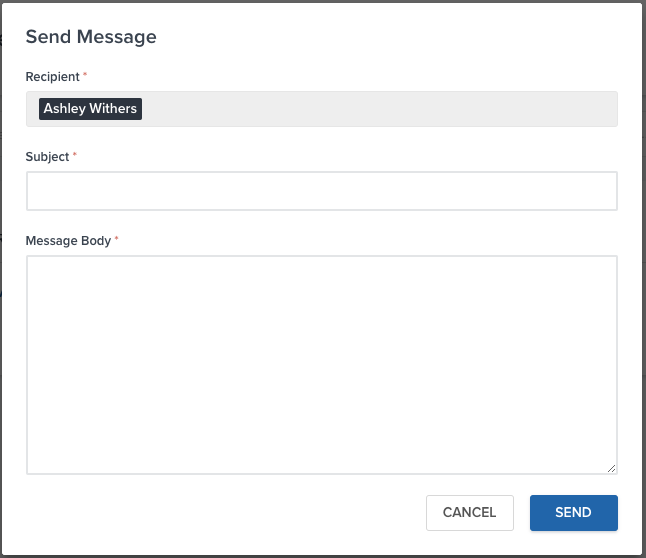Image resolution: width=646 pixels, height=558 pixels.
Task: Click the Subject field label
Action: (47, 157)
